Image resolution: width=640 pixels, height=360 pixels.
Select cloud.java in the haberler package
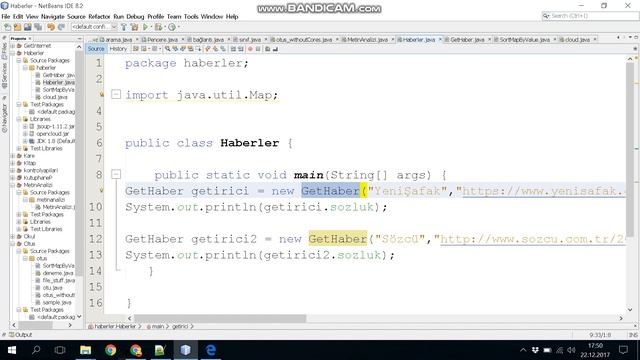(55, 97)
